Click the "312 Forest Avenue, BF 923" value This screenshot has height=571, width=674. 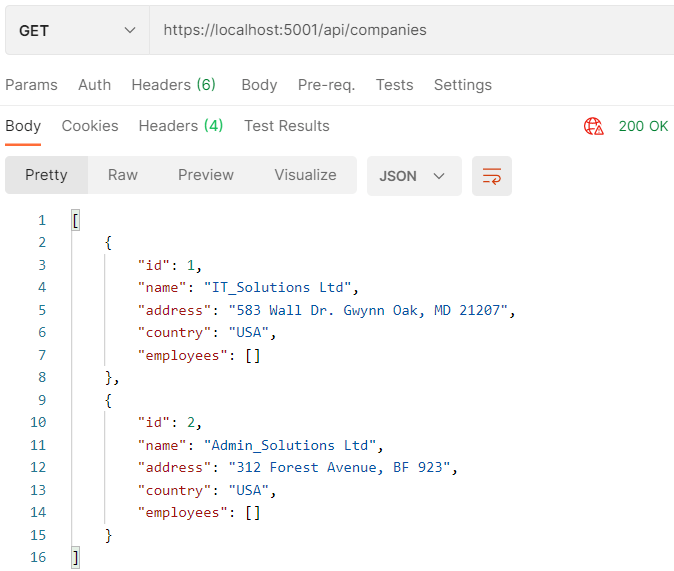pos(340,468)
